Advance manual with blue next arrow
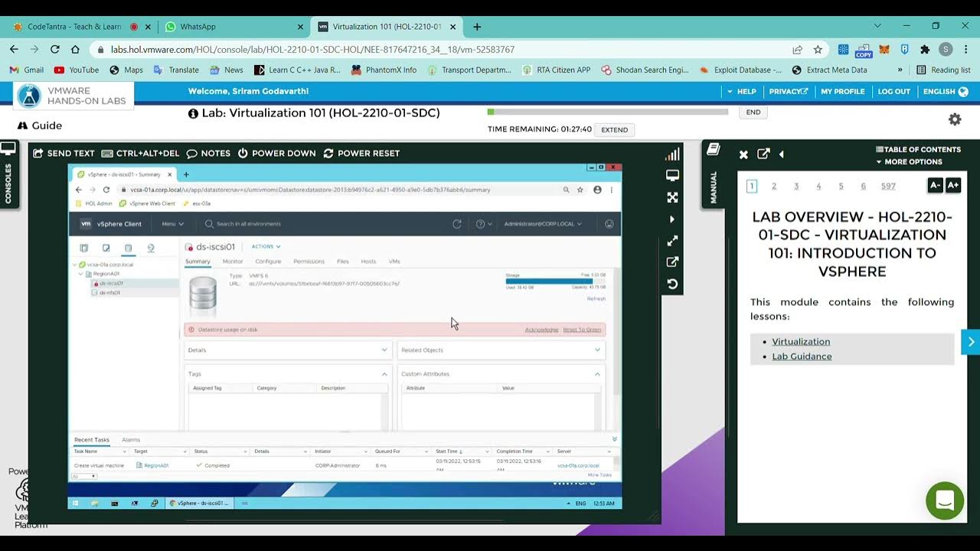This screenshot has height=551, width=980. [x=971, y=342]
